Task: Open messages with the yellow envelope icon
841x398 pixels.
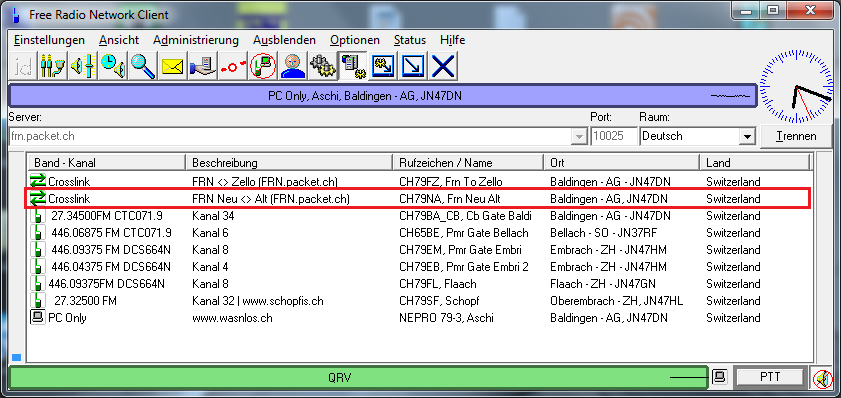Action: (x=173, y=66)
